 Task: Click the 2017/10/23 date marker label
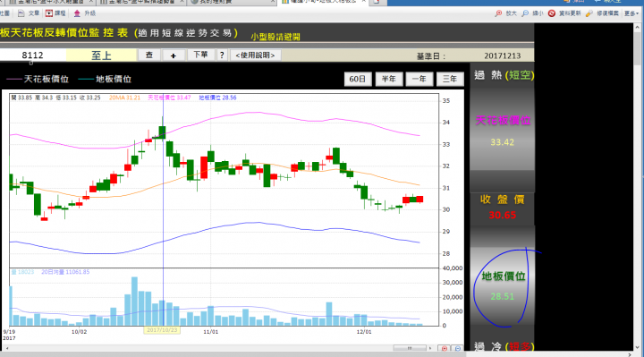point(162,330)
